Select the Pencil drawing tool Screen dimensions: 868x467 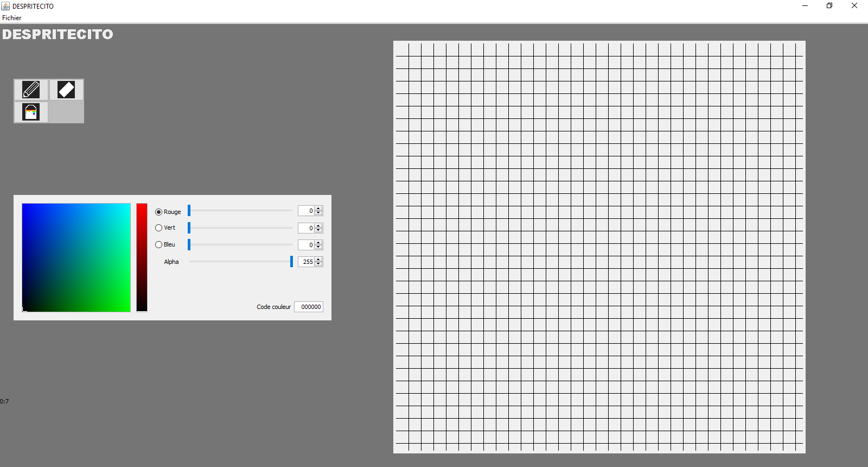click(31, 90)
